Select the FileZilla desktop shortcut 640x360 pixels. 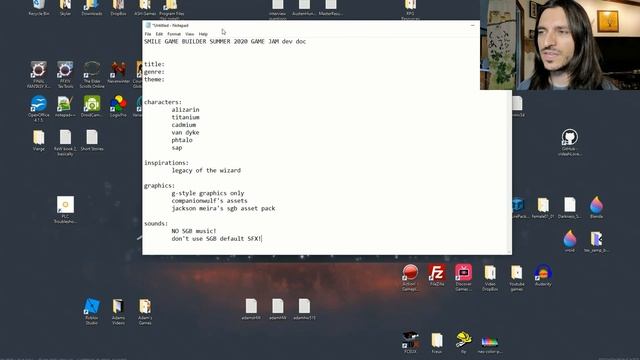tap(437, 275)
